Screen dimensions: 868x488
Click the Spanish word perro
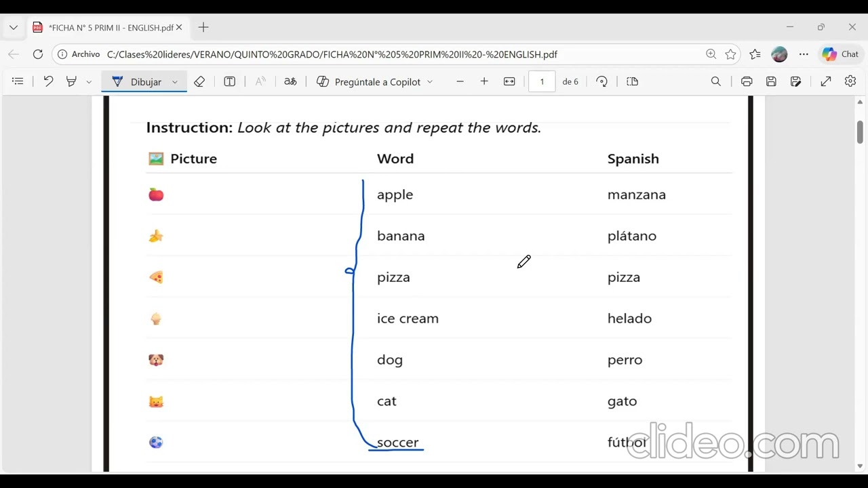(625, 361)
